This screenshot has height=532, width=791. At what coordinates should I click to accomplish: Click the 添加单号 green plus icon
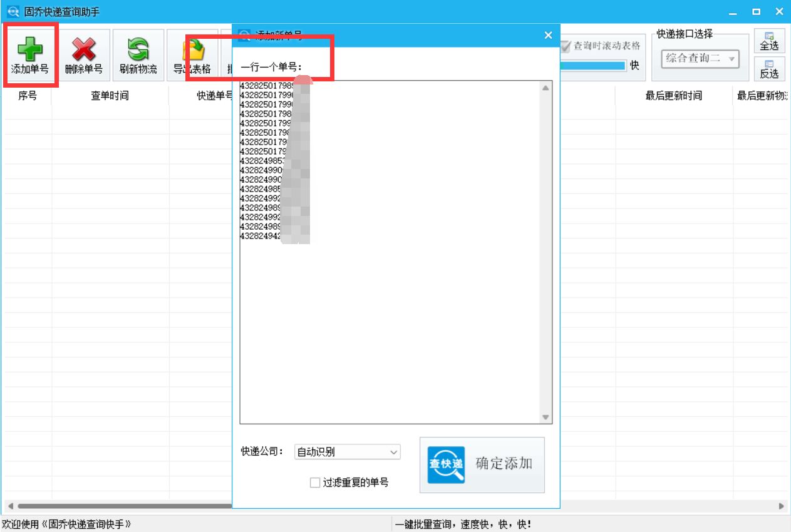pos(29,49)
